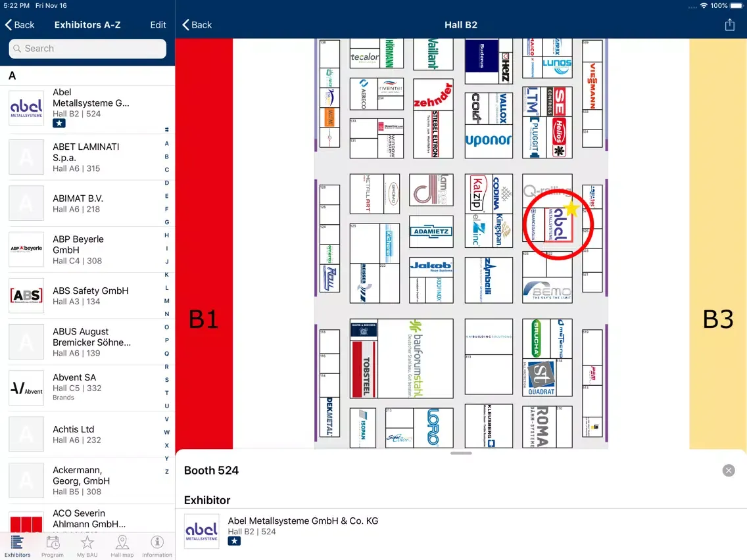Focus the exhibitor Search field
The image size is (747, 560).
(x=87, y=49)
